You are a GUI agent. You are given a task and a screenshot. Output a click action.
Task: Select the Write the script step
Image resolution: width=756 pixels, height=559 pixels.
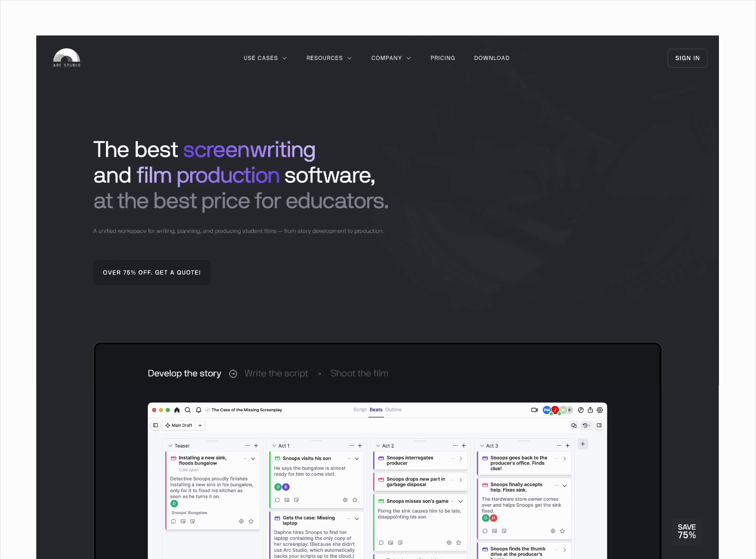[276, 373]
